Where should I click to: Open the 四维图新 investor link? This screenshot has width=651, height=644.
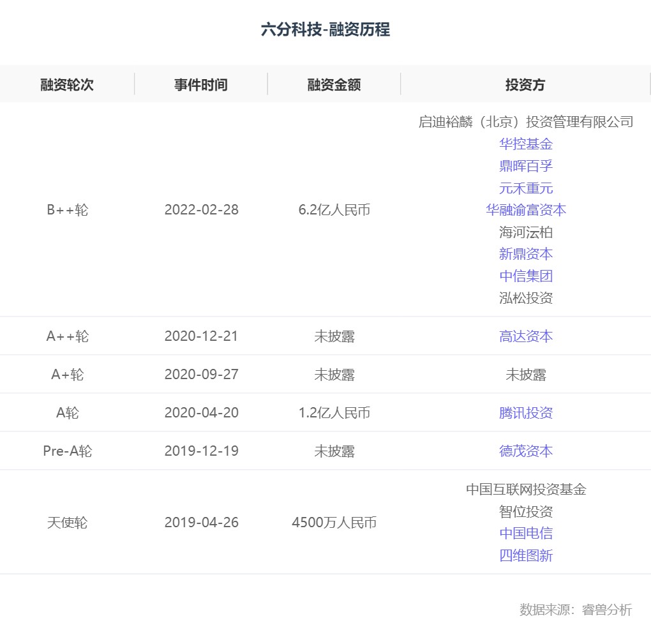[526, 555]
